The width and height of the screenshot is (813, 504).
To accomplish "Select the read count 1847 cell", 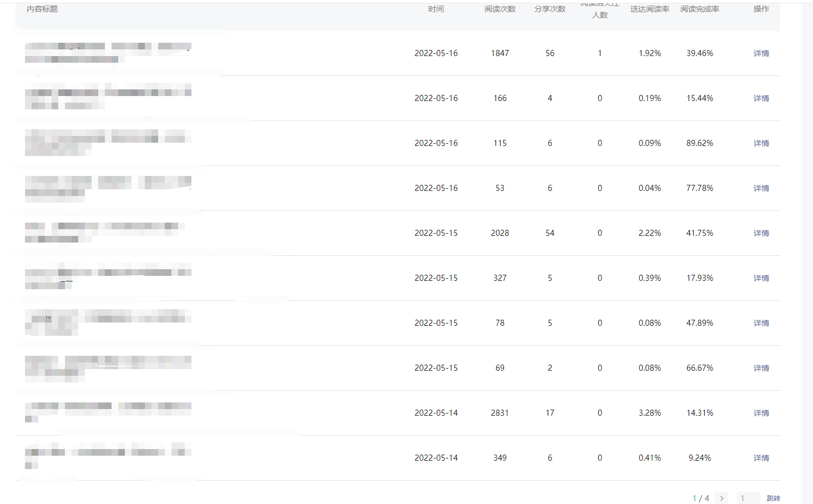I will tap(500, 53).
